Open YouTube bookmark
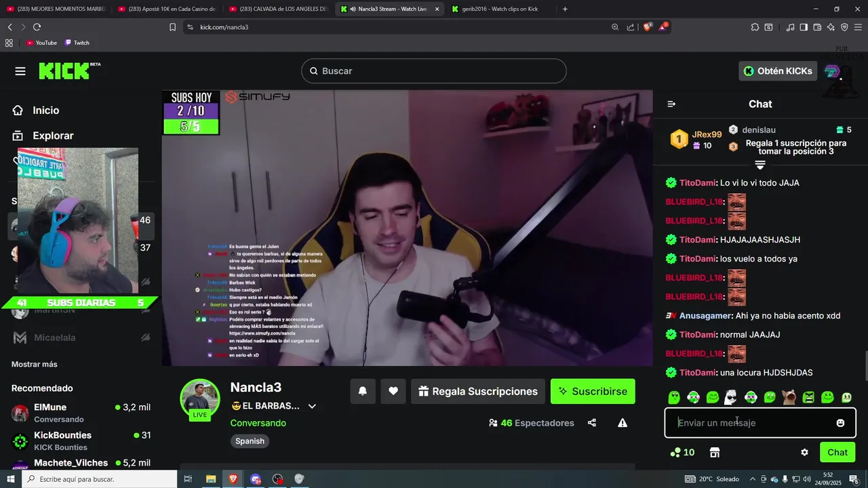The height and width of the screenshot is (488, 868). (x=41, y=43)
